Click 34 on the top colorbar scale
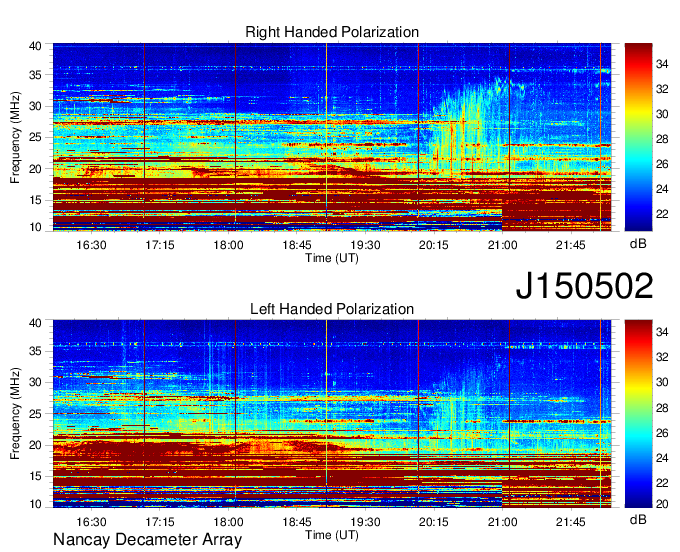Image resolution: width=680 pixels, height=552 pixels. coord(662,64)
